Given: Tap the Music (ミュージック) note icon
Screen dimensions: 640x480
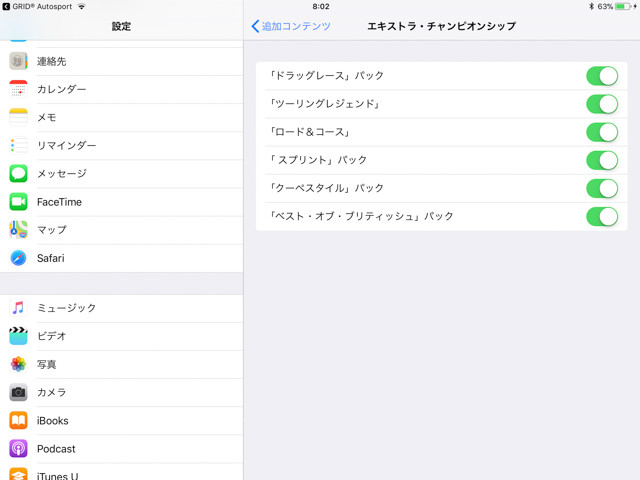Looking at the screenshot, I should 18,308.
